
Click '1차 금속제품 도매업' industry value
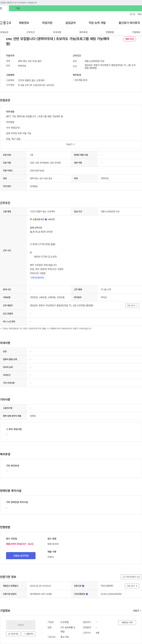point(68,629)
